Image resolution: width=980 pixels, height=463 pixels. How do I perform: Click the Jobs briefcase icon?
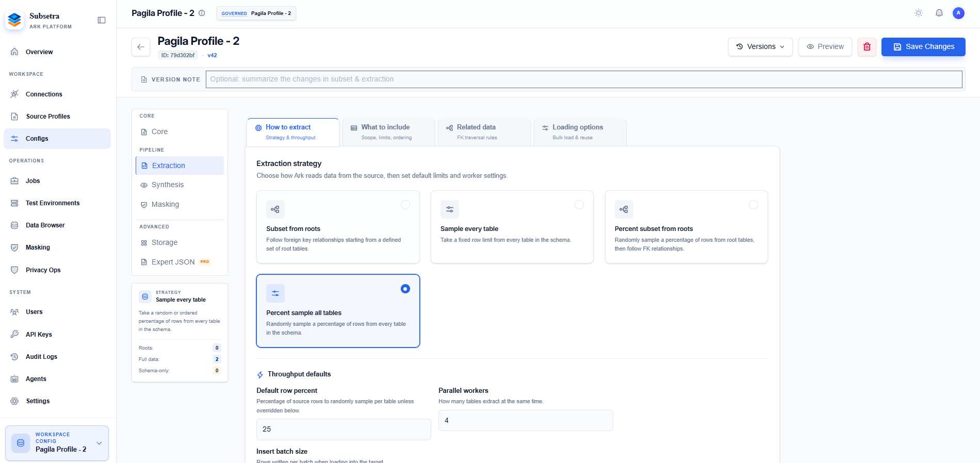point(14,181)
